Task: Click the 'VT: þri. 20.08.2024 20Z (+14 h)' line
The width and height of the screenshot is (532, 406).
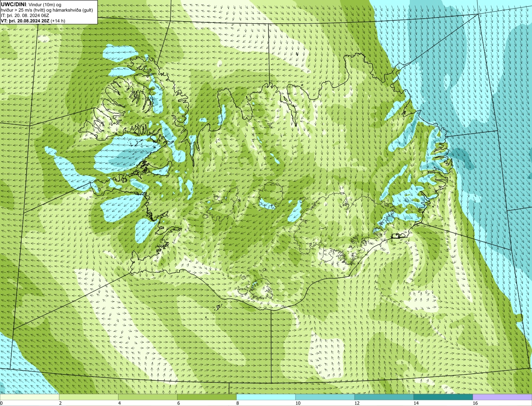Action: pyautogui.click(x=33, y=20)
